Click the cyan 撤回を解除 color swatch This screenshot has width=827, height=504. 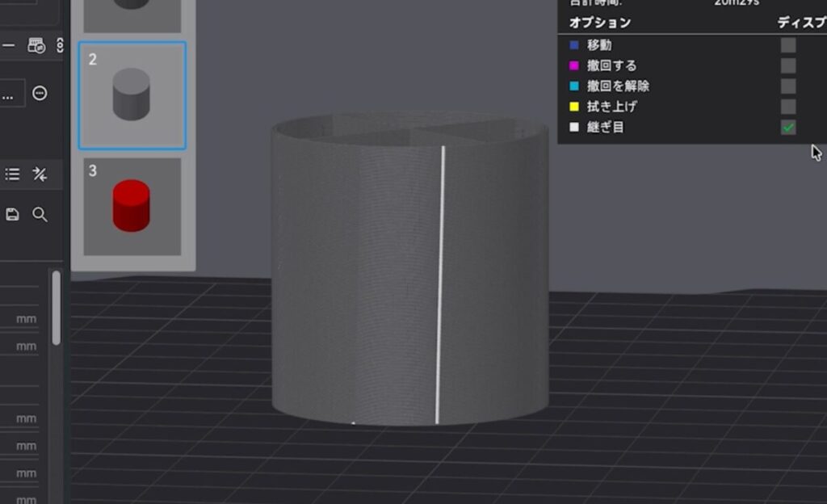pyautogui.click(x=574, y=86)
